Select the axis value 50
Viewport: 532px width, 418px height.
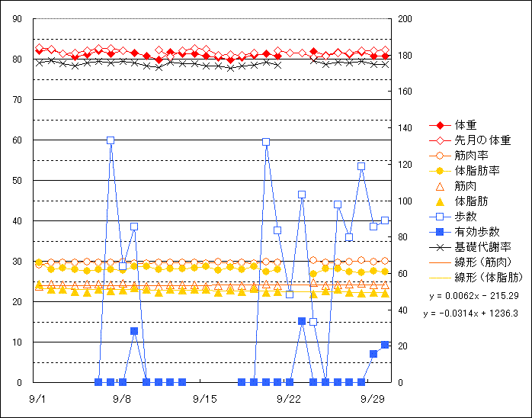[17, 181]
